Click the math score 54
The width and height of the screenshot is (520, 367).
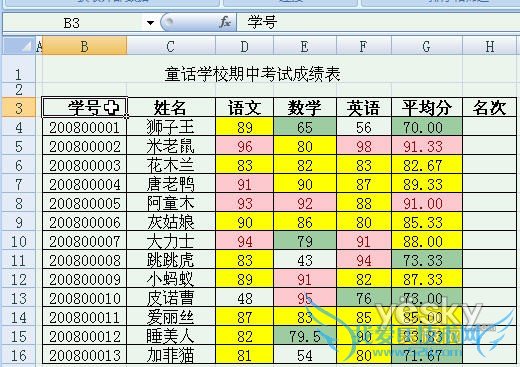point(305,355)
